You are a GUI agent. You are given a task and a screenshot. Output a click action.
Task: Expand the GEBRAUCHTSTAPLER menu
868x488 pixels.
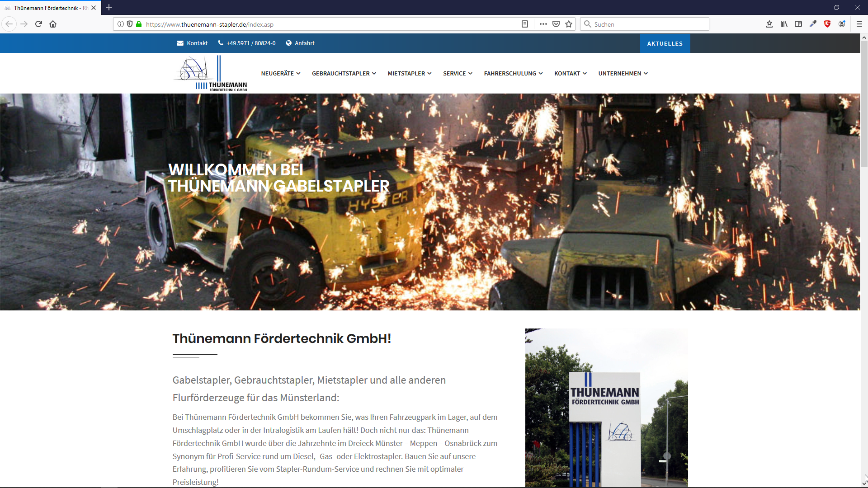tap(344, 73)
